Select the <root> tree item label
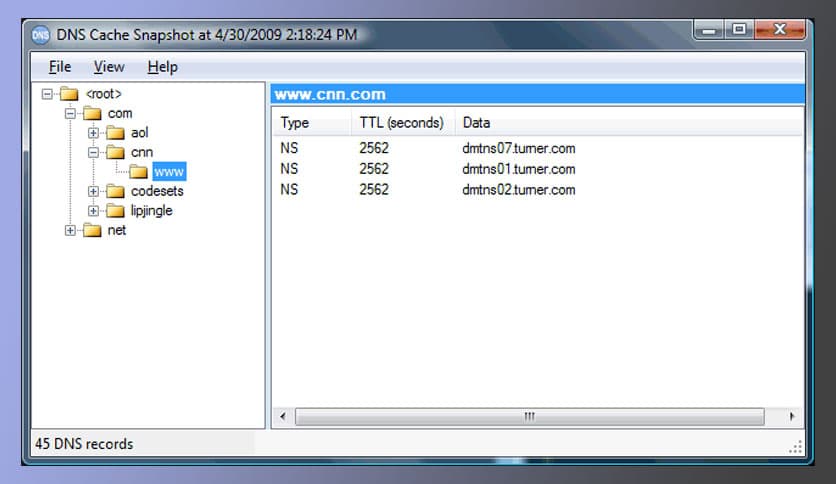Image resolution: width=836 pixels, height=484 pixels. click(104, 94)
